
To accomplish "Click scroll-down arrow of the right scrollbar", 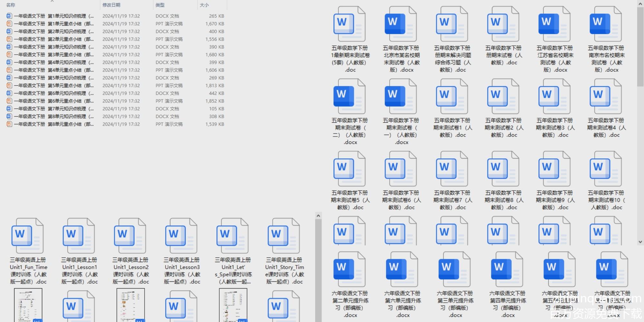I will [x=640, y=242].
